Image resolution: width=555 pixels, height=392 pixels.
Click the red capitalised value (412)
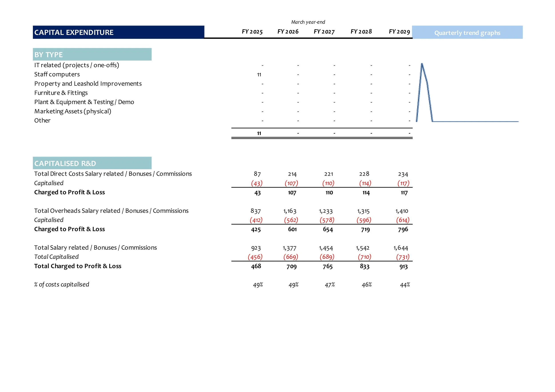pos(256,220)
